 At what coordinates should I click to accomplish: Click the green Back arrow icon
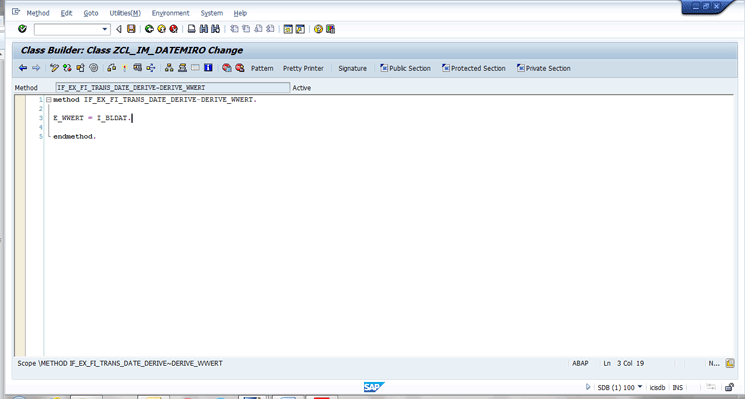[149, 29]
